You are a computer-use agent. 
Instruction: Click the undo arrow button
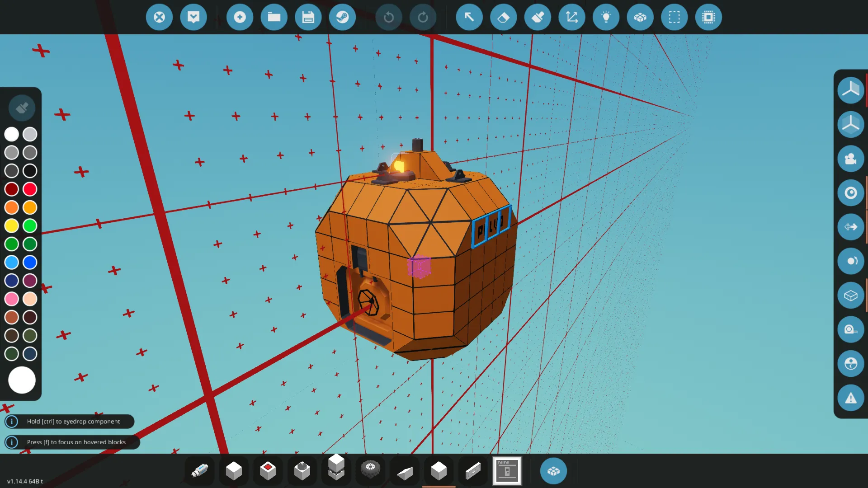[x=388, y=17]
